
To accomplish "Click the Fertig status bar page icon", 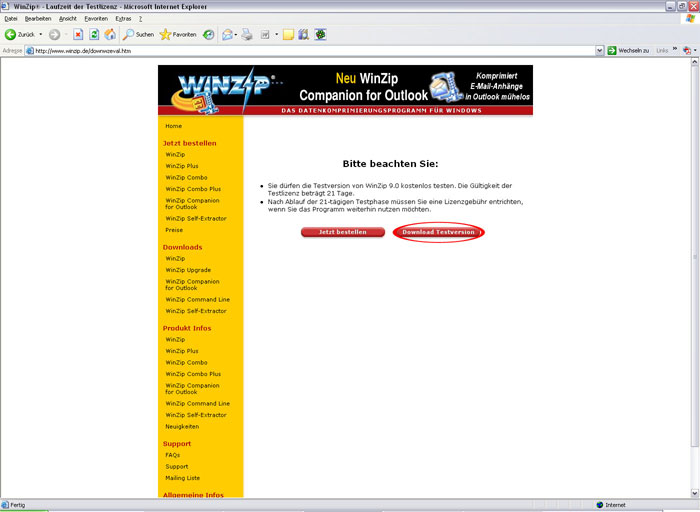I will [x=5, y=505].
